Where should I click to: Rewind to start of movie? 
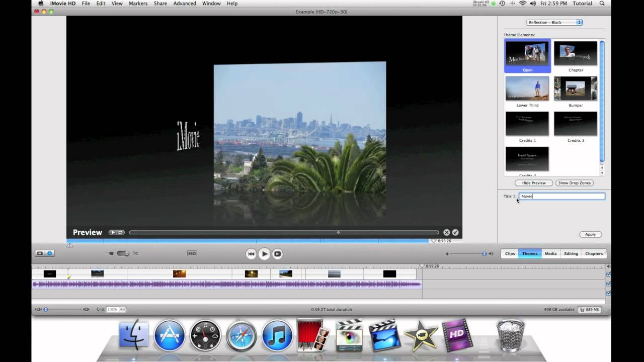251,254
